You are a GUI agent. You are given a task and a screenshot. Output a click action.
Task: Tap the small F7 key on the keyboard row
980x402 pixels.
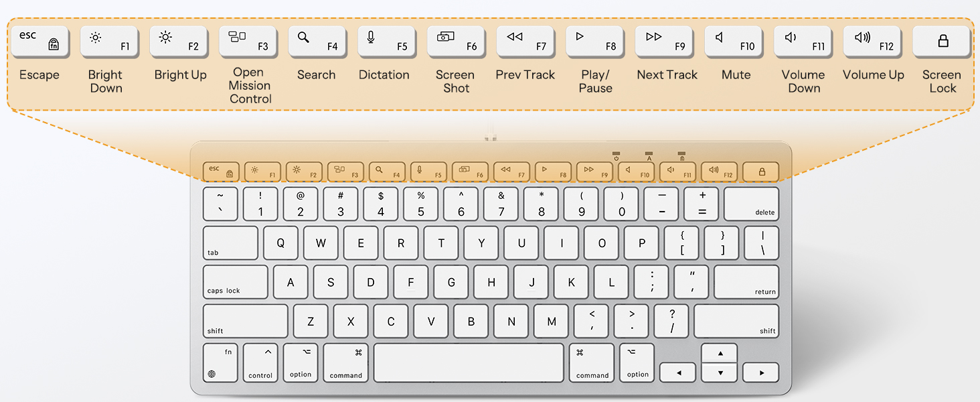point(512,172)
